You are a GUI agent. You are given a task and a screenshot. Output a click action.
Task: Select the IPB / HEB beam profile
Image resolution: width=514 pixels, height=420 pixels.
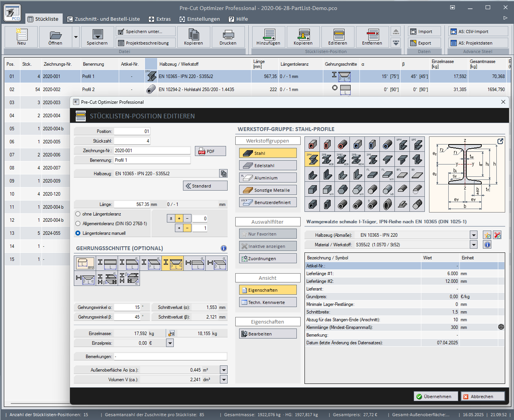[x=327, y=159]
